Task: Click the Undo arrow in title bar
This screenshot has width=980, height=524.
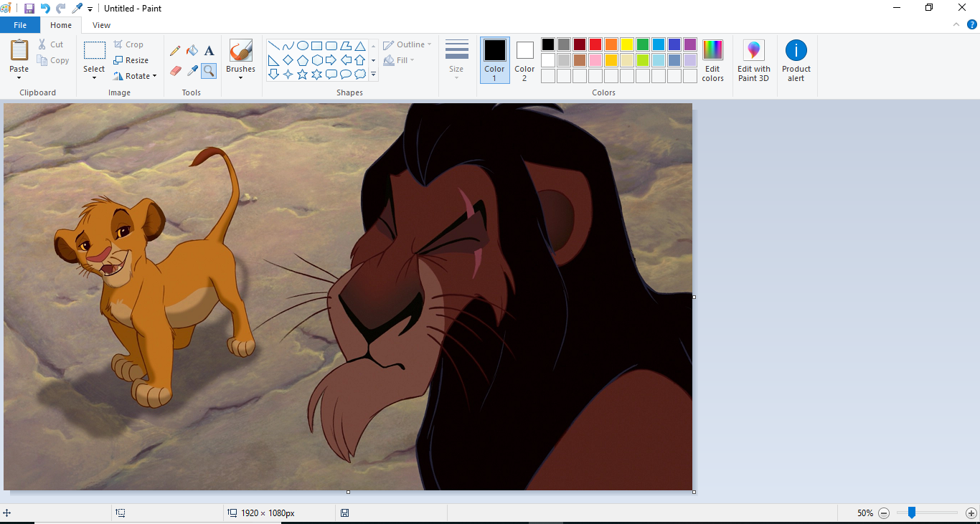Action: tap(45, 9)
